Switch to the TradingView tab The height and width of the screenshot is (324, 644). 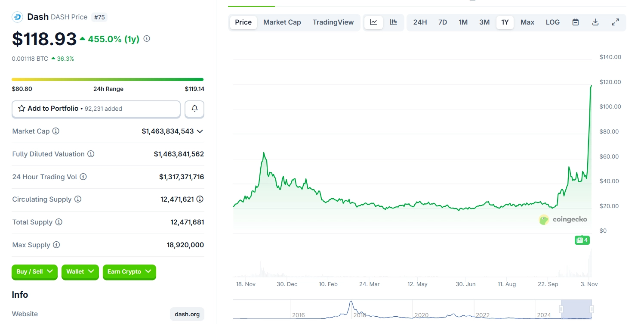[333, 22]
